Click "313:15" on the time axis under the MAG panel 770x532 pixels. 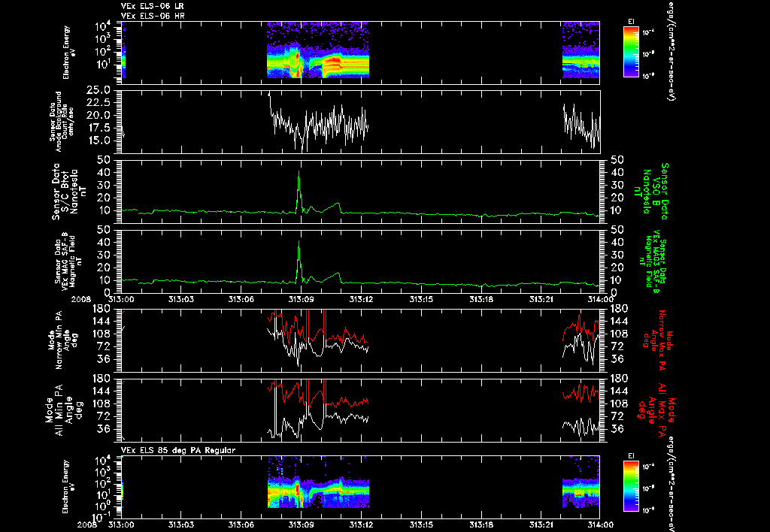[x=421, y=299]
